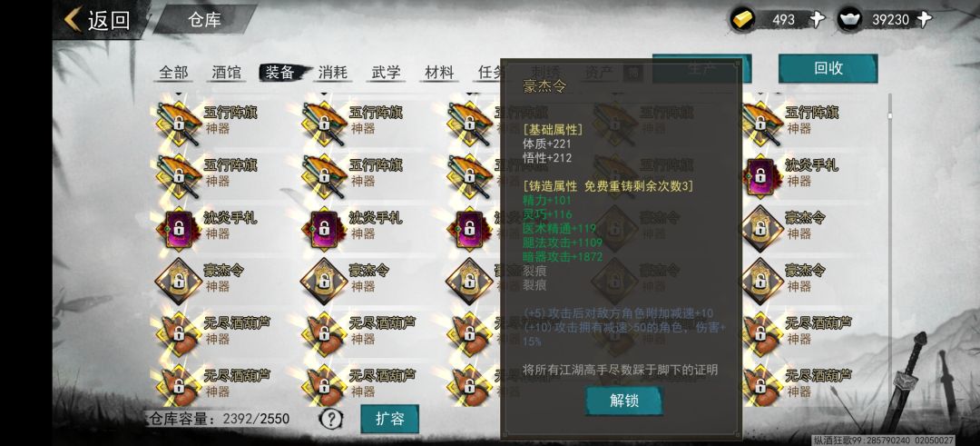The image size is (980, 446).
Task: Open the warehouse capacity help question mark
Action: (x=330, y=419)
